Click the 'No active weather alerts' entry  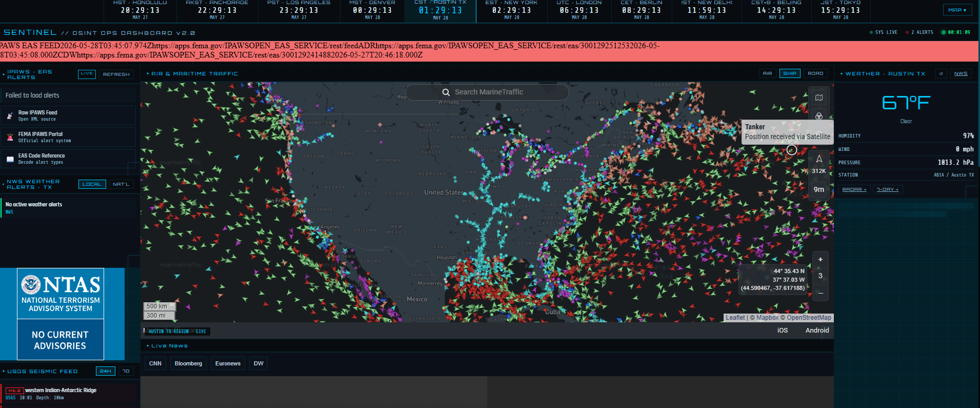[69, 207]
